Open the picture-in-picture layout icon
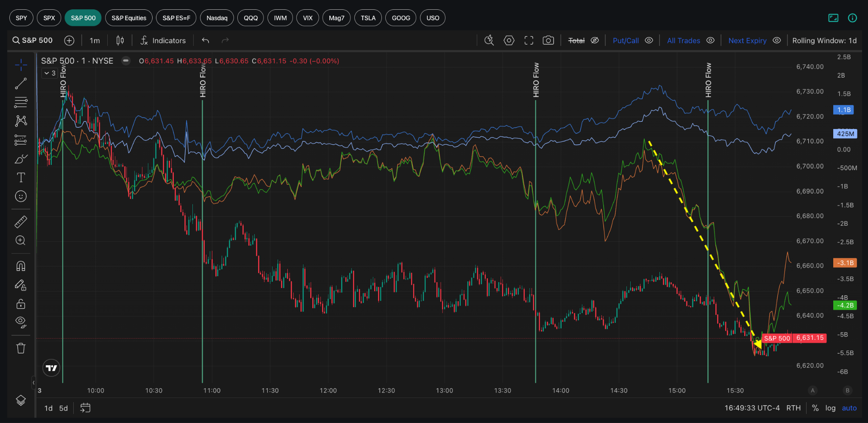The height and width of the screenshot is (423, 868). point(833,18)
